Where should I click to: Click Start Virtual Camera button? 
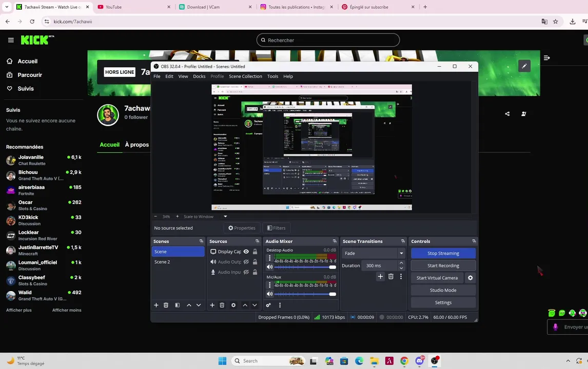point(437,278)
